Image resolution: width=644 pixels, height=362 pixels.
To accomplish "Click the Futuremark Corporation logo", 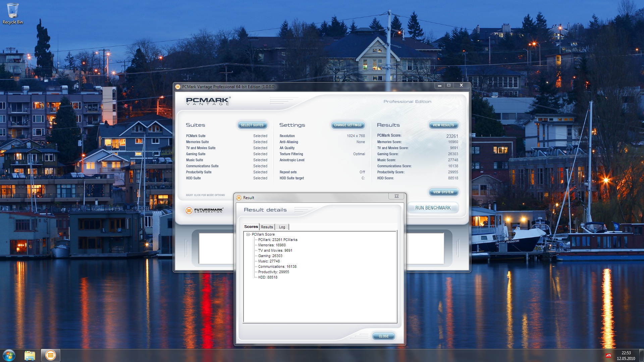I will click(x=204, y=210).
